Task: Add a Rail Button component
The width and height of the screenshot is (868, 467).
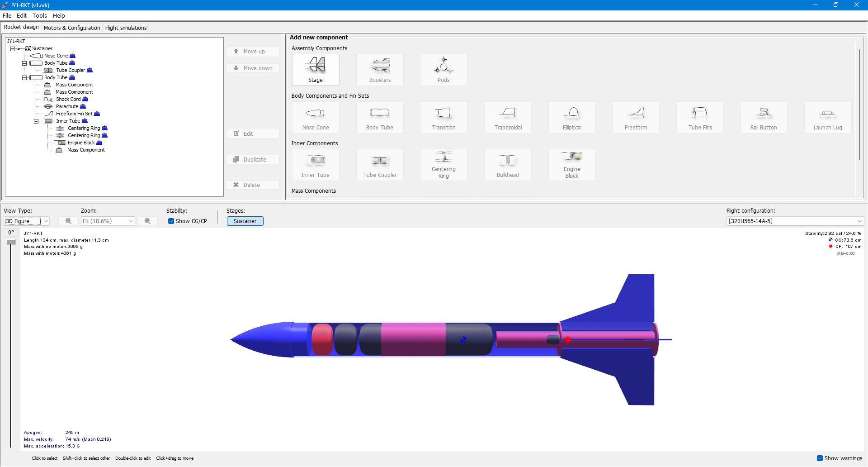Action: pos(764,117)
